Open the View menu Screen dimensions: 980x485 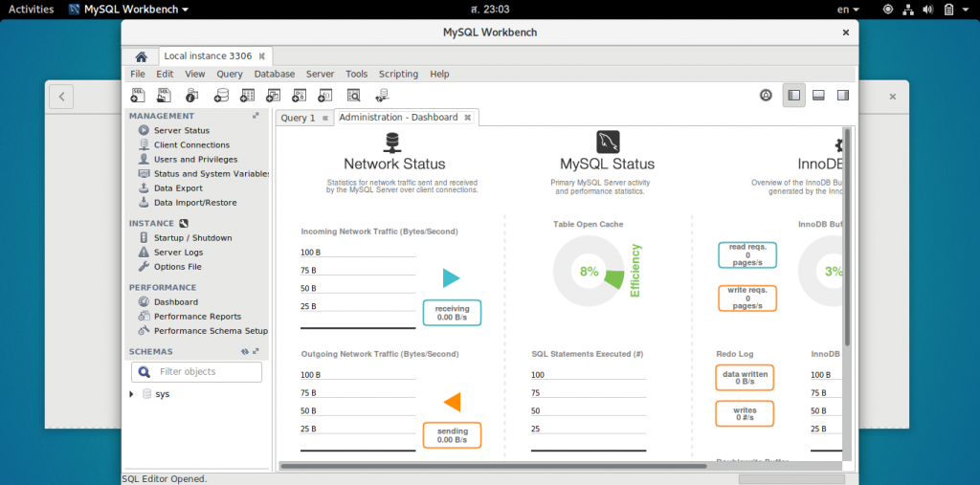pyautogui.click(x=195, y=74)
